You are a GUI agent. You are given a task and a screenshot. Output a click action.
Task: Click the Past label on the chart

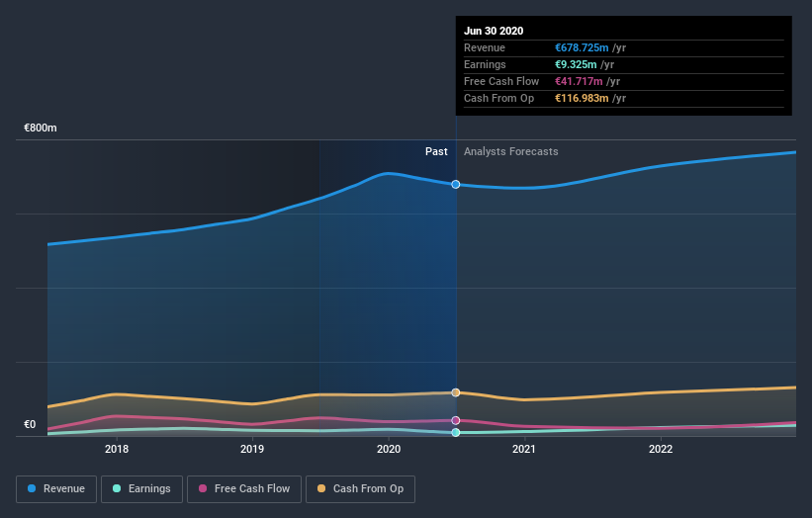point(436,151)
